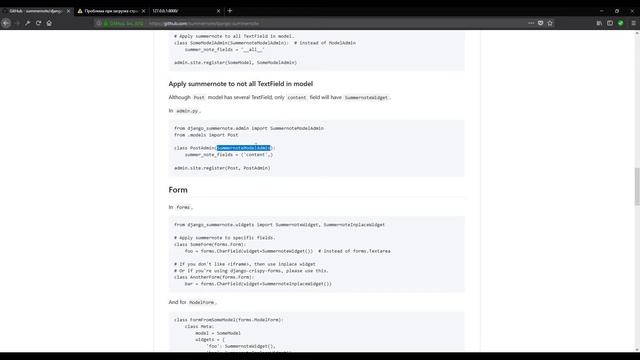The image size is (640, 360).
Task: Switch to the page-load problem tab
Action: click(111, 11)
